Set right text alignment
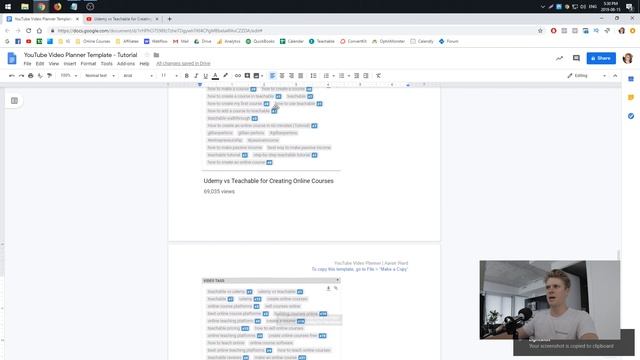The image size is (640, 360). [291, 76]
